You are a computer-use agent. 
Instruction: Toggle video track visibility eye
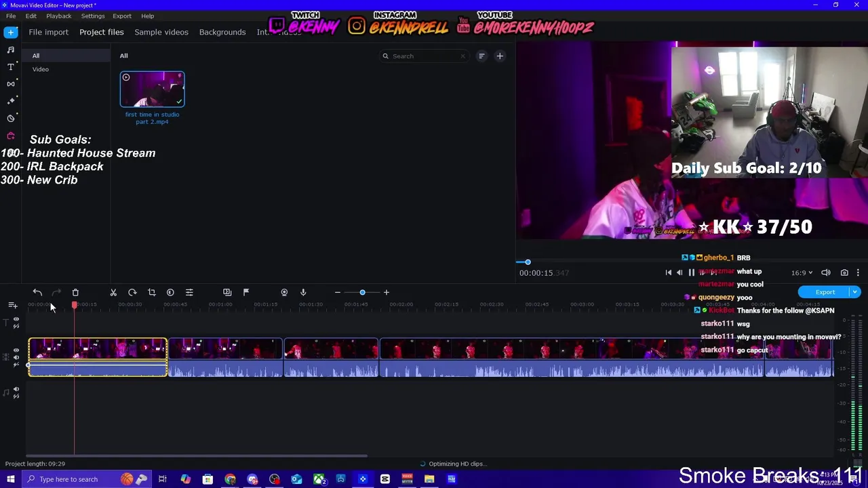click(16, 350)
